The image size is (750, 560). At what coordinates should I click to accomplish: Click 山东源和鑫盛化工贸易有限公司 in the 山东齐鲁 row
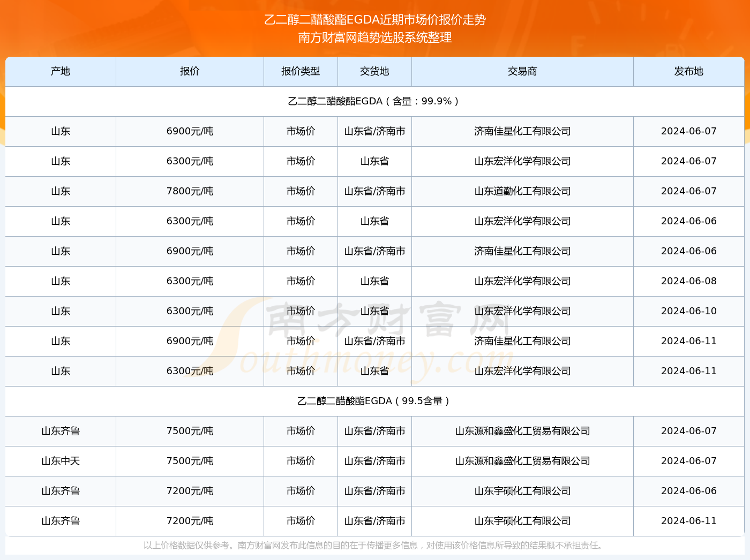(522, 431)
